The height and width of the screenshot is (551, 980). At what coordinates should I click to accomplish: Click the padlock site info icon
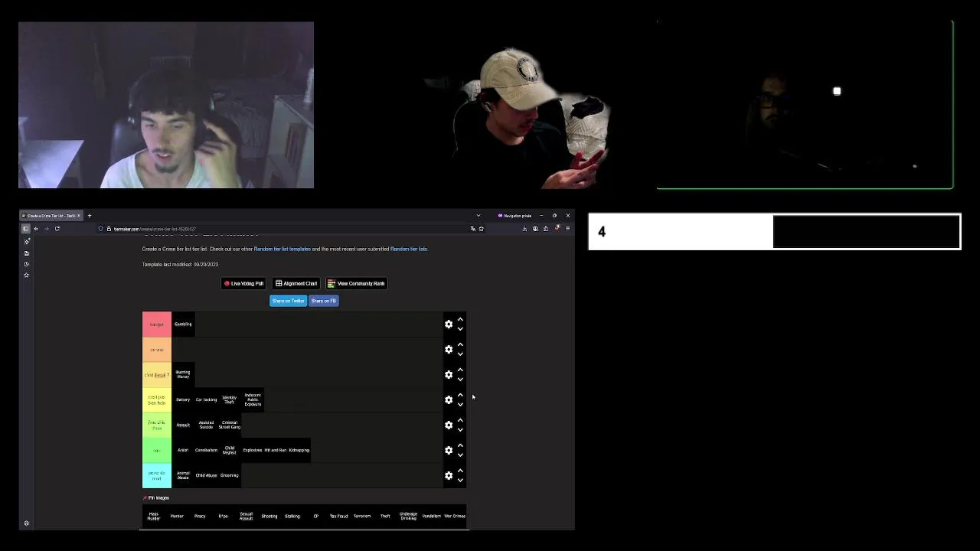[x=109, y=229]
